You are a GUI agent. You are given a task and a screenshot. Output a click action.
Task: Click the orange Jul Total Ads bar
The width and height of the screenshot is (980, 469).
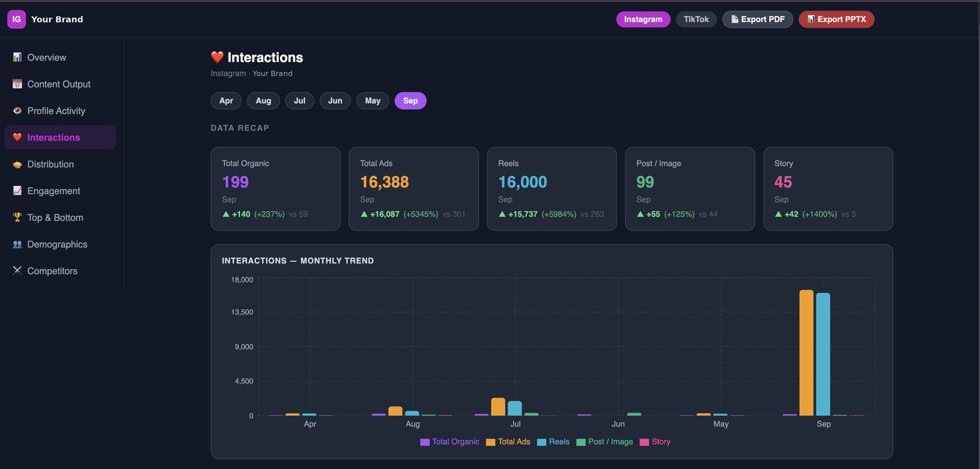pos(498,406)
